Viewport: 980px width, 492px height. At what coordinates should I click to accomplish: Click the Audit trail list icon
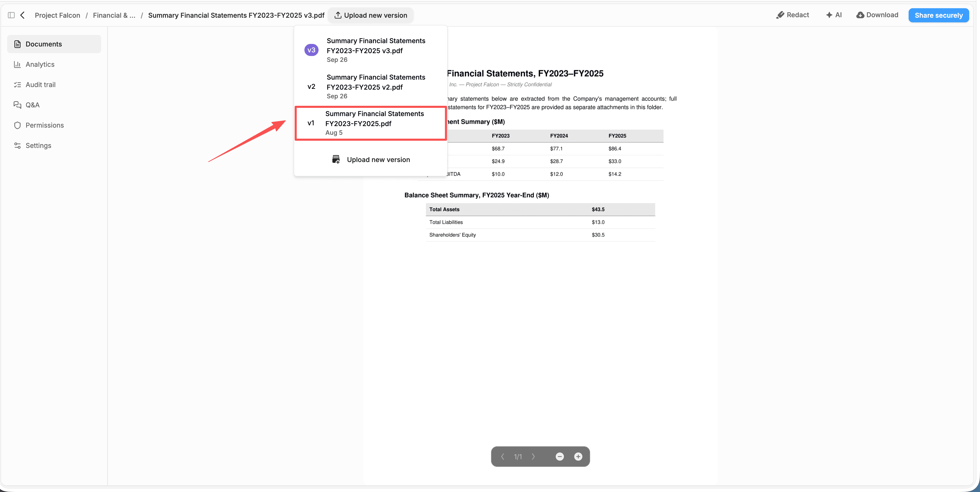click(17, 84)
